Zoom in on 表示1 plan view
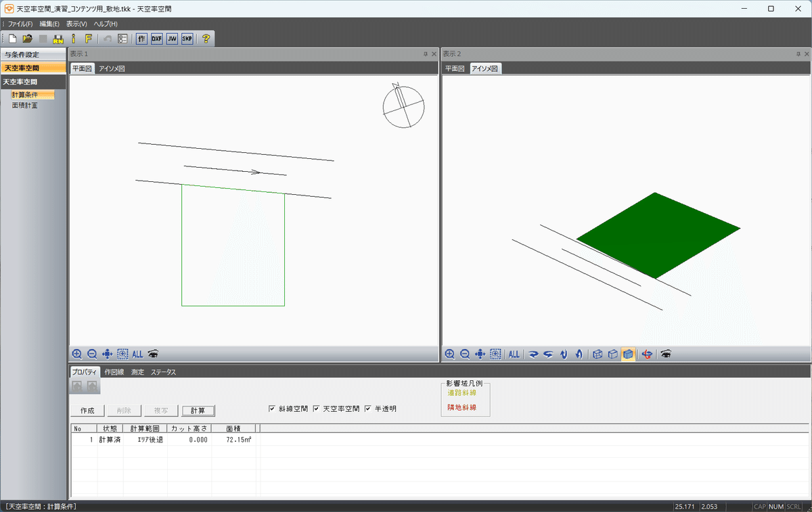 click(x=76, y=354)
